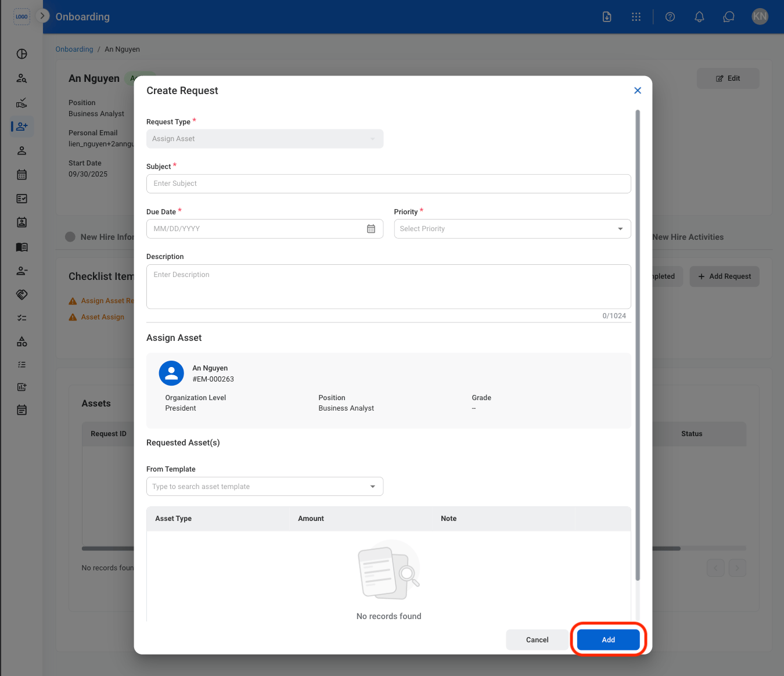The width and height of the screenshot is (784, 676).
Task: Open the hand with checkmark sidebar icon
Action: pyautogui.click(x=21, y=103)
